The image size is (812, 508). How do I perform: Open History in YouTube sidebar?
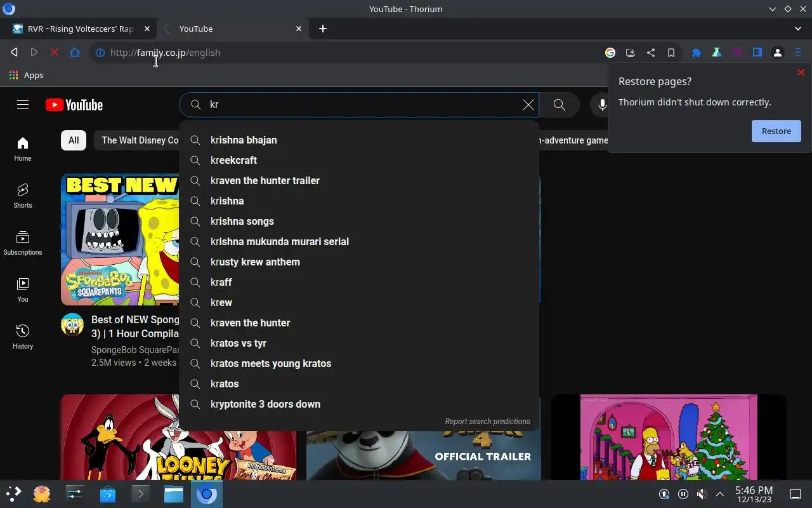[23, 337]
